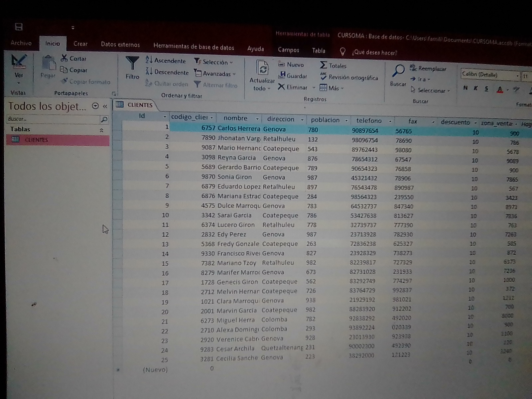
Task: Toggle the Alternar filtro button
Action: pos(215,85)
